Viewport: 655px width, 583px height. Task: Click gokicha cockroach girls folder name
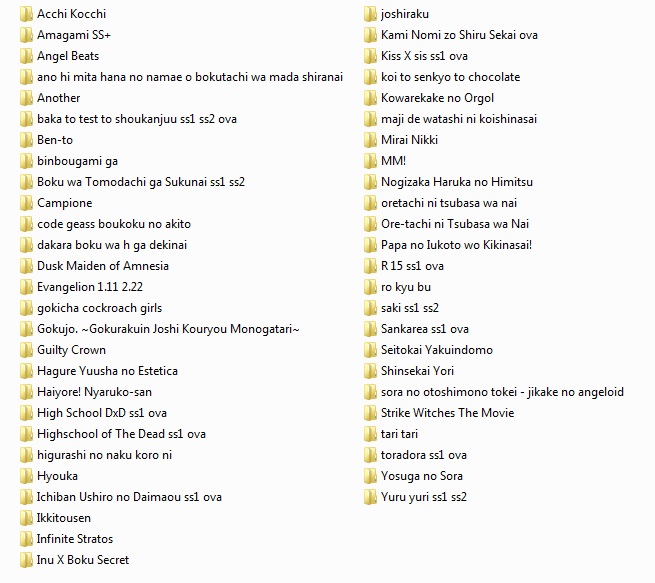click(99, 308)
